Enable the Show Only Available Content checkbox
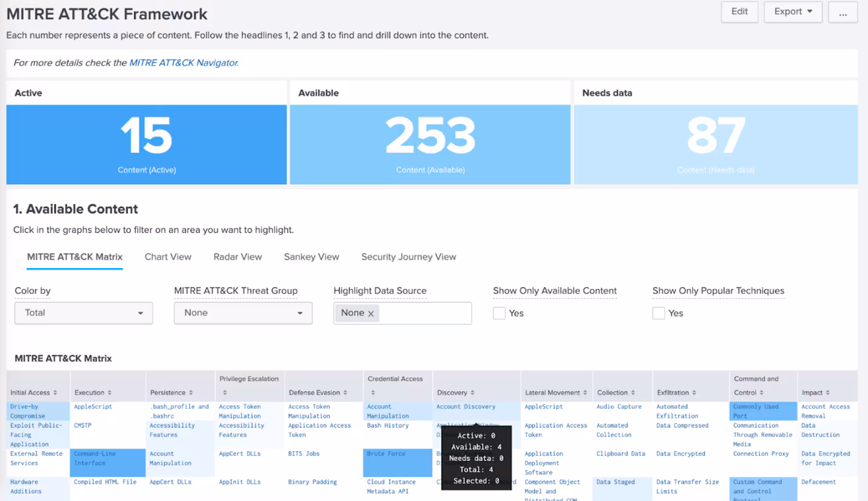 498,313
